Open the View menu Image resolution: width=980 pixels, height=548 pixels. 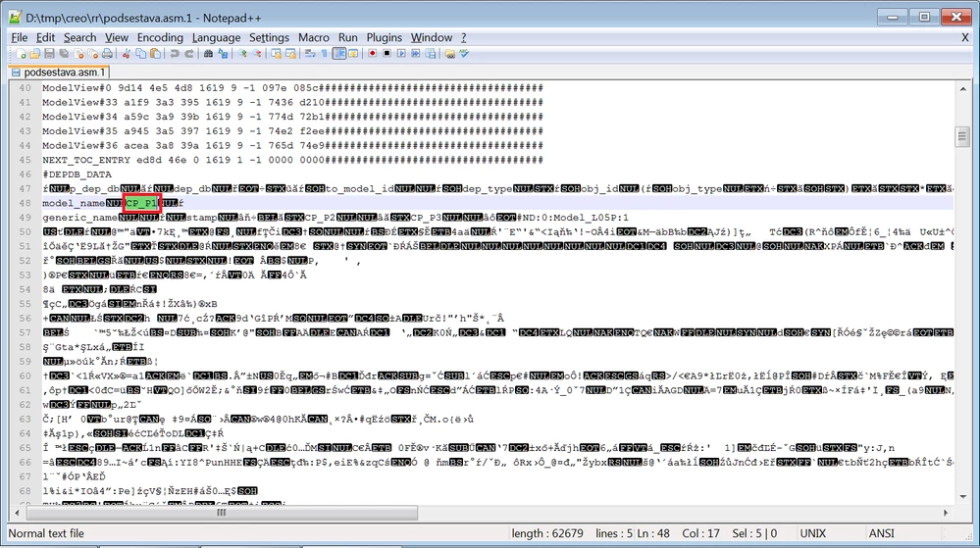pos(117,37)
